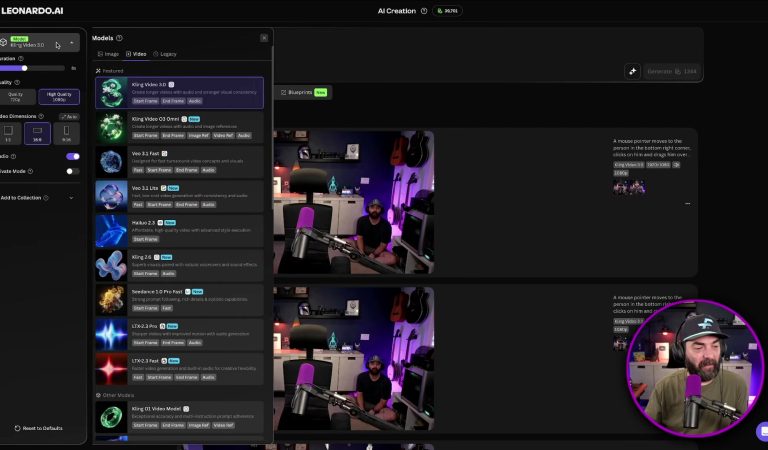Click the Kling 2.6 pastel shape icon
This screenshot has width=768, height=450.
pyautogui.click(x=112, y=265)
